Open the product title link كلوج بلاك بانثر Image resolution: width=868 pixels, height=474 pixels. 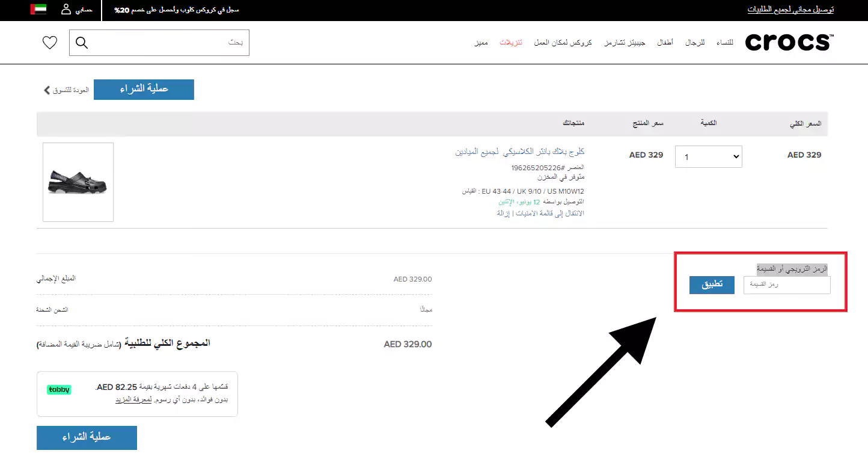coord(520,152)
